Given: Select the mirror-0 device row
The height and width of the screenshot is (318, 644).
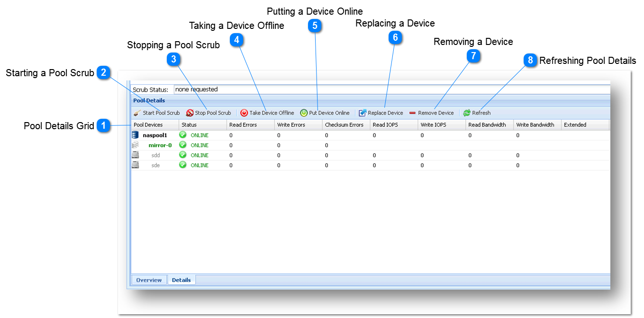Looking at the screenshot, I should [x=371, y=145].
